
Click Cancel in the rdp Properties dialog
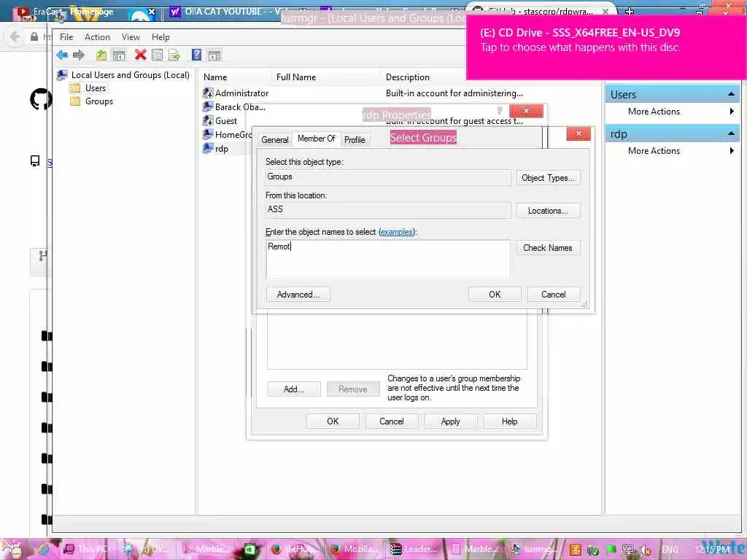pyautogui.click(x=392, y=421)
